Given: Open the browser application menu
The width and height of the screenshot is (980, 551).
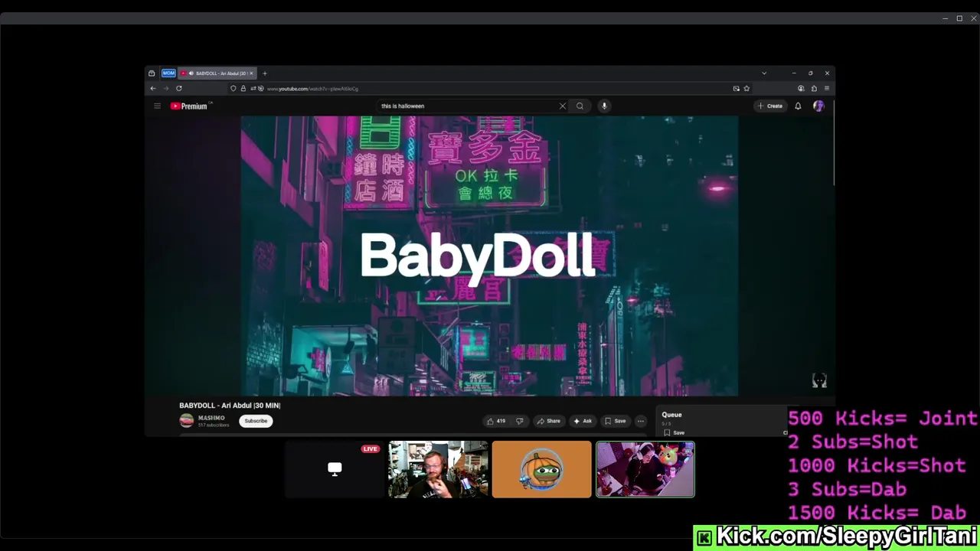Looking at the screenshot, I should tap(827, 89).
